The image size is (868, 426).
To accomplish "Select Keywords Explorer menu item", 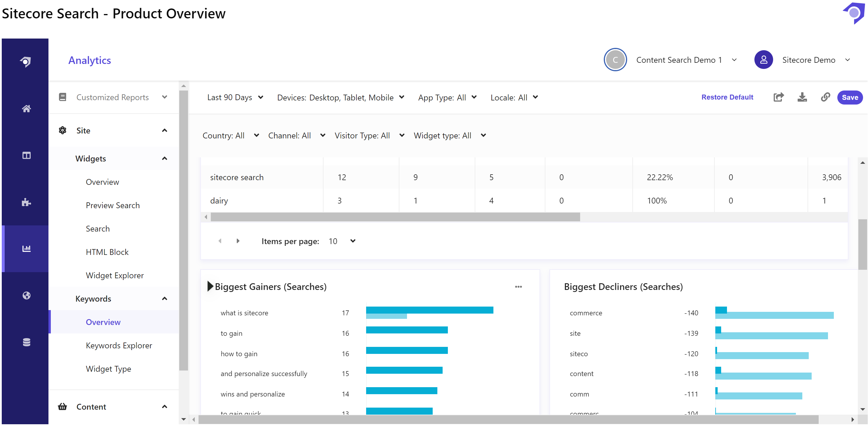I will click(119, 345).
